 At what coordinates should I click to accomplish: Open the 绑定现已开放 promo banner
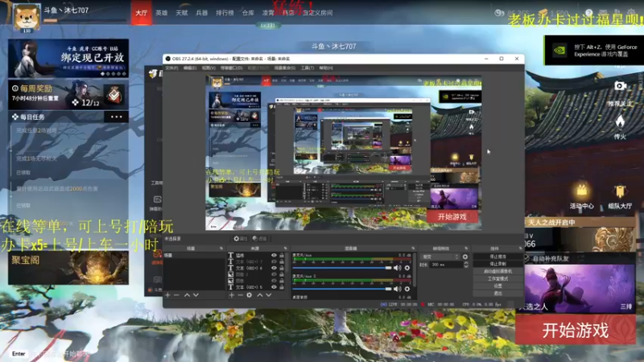coord(68,58)
